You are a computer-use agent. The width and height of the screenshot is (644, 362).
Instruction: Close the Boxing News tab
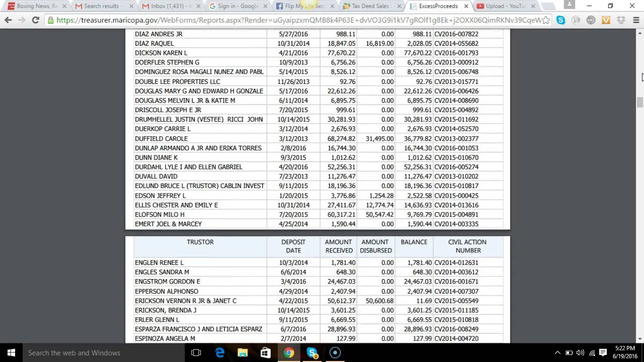tap(64, 6)
